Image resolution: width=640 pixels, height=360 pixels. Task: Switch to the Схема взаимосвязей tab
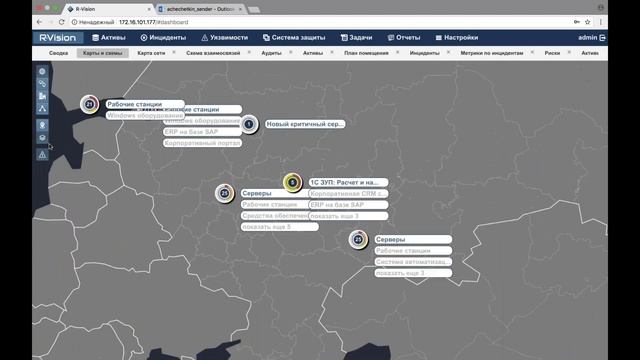click(x=213, y=53)
